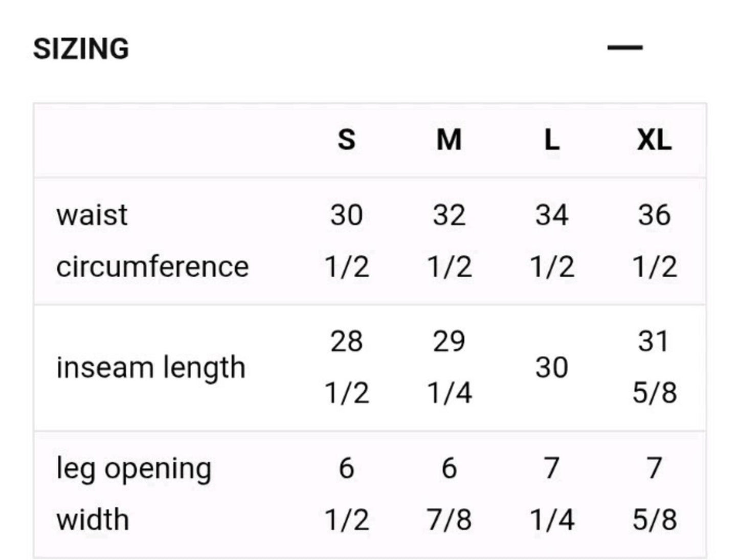Click inseam value 28 1/2 for S

click(x=346, y=367)
